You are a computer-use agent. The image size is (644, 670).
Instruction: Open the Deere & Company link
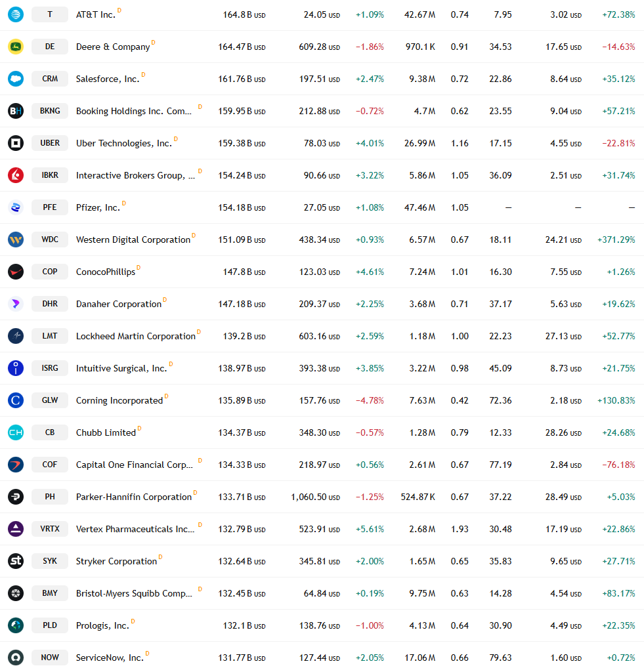click(x=113, y=47)
